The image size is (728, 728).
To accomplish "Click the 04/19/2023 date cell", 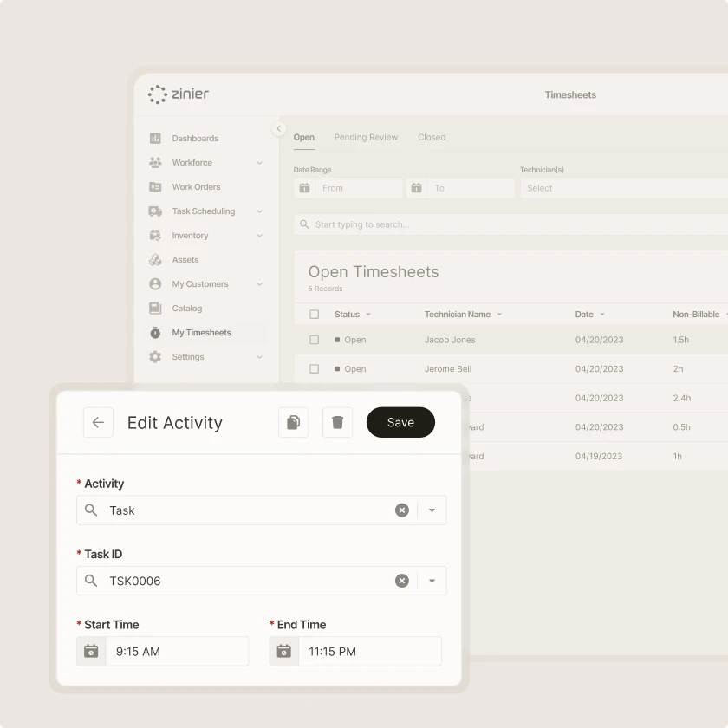I will click(599, 456).
